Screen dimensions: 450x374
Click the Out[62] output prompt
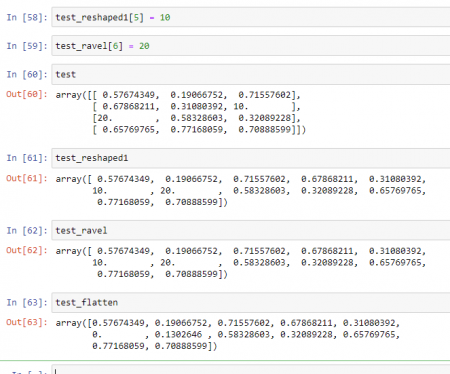27,250
